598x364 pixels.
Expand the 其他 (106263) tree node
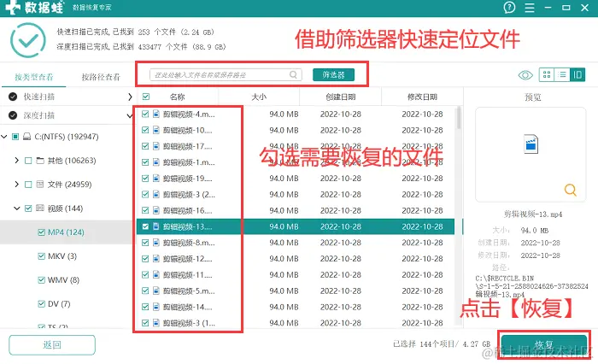pyautogui.click(x=17, y=161)
